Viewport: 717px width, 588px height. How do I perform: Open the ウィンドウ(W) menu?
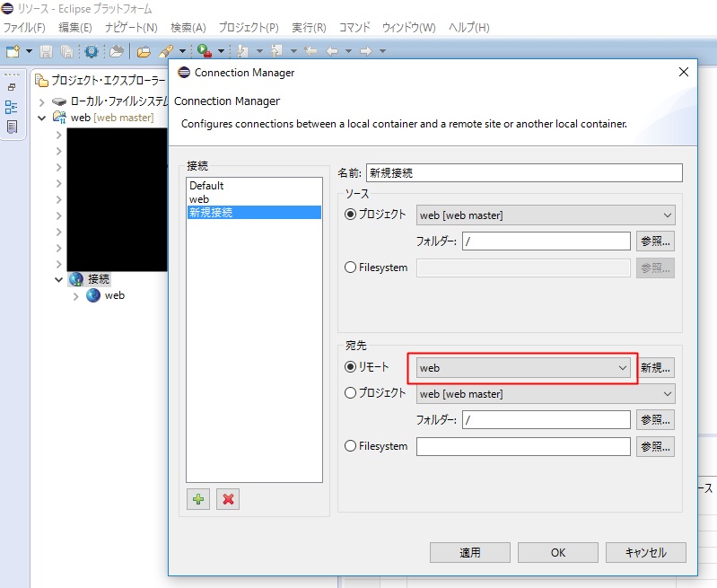pos(408,28)
